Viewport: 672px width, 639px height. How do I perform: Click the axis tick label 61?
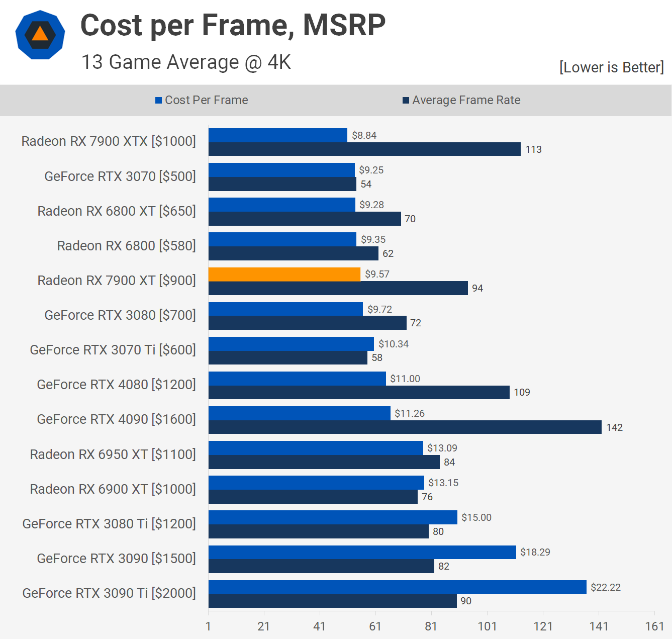pos(375,626)
